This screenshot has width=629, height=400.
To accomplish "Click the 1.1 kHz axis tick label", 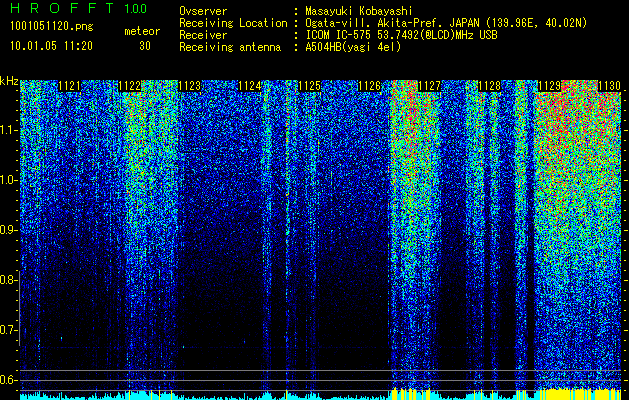I will pos(8,130).
